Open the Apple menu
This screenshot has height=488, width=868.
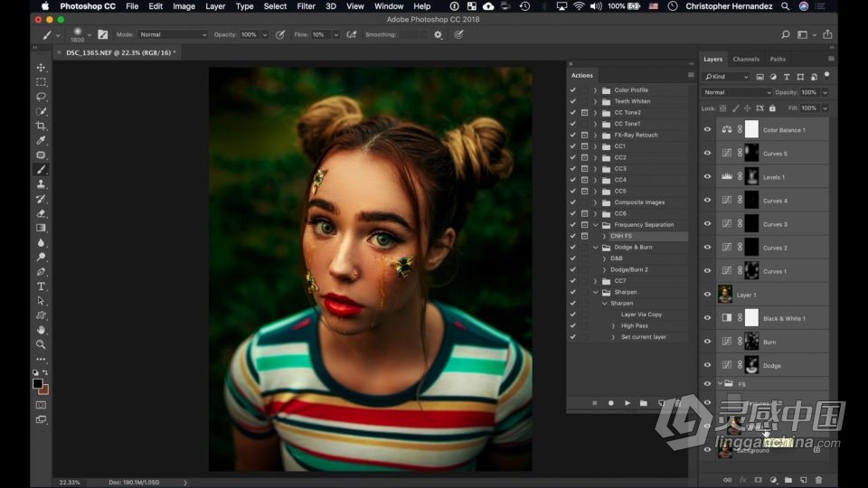[x=45, y=6]
